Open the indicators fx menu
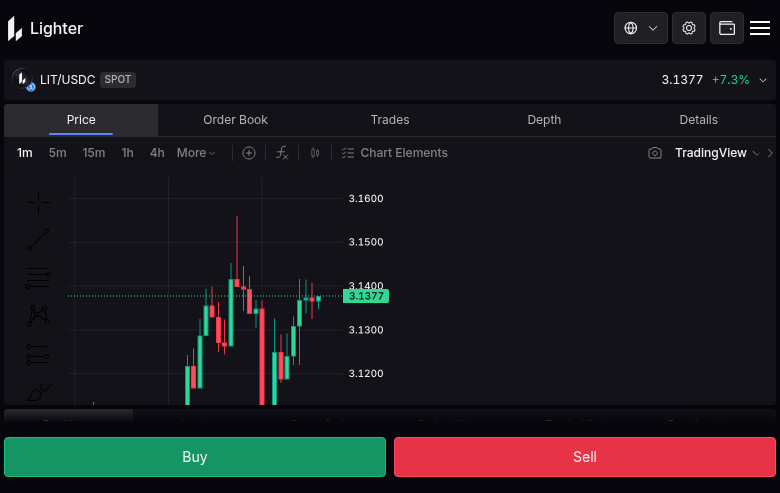Screen dimensions: 780x493 [x=283, y=153]
